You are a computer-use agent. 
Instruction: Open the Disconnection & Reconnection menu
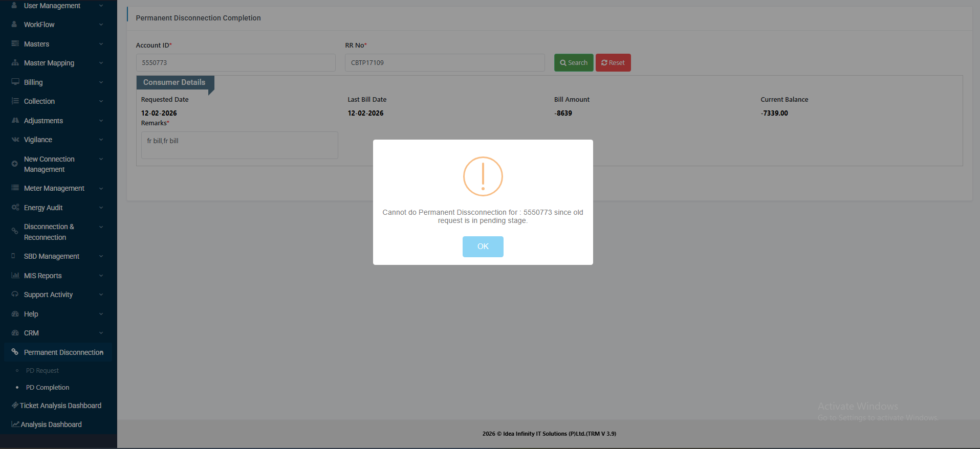[58, 232]
